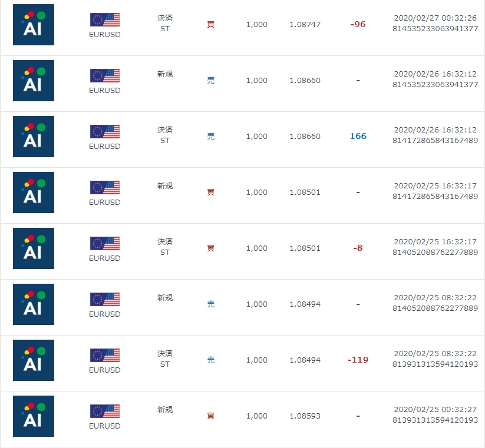
Task: Click the AI icon in the 1.08593 buy row
Action: [34, 416]
